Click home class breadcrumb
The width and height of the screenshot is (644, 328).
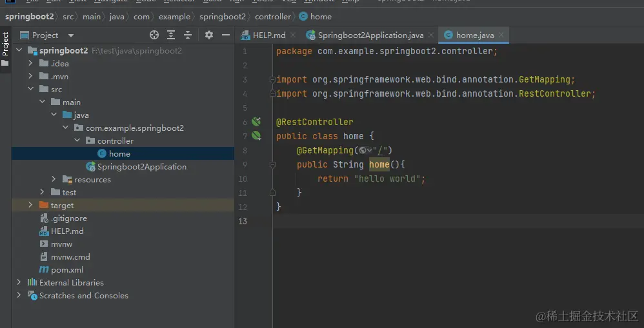(316, 17)
